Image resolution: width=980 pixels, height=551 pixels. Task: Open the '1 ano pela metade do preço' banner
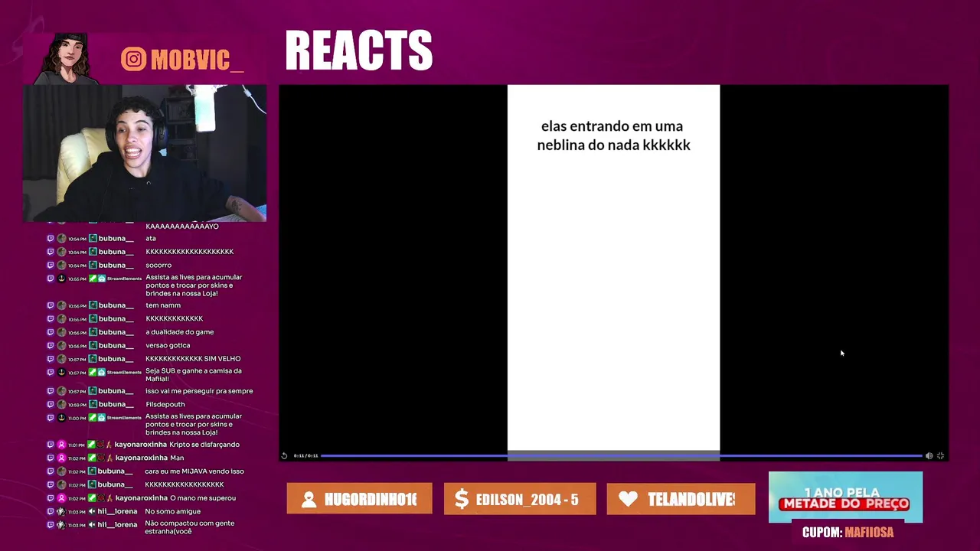point(845,497)
